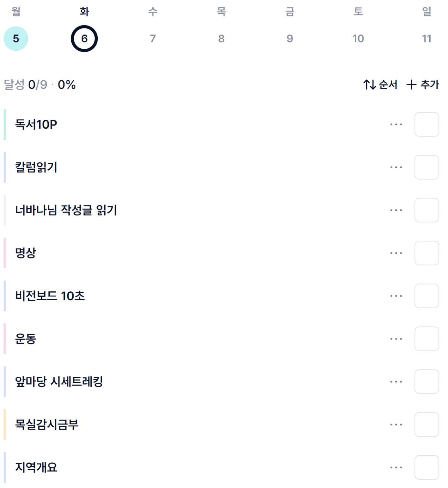Show more options for 비전보드 10초
The height and width of the screenshot is (488, 448).
(x=396, y=296)
